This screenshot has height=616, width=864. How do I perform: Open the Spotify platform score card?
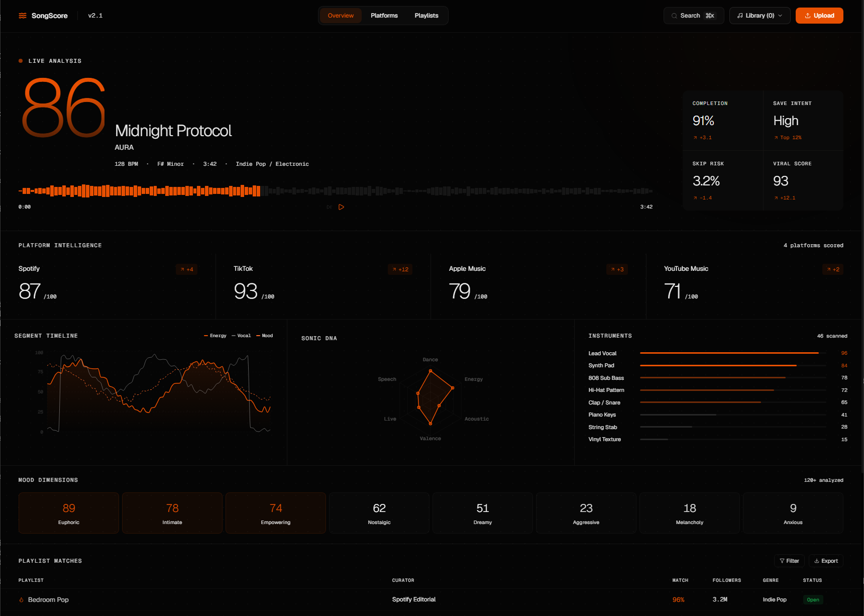pyautogui.click(x=108, y=286)
